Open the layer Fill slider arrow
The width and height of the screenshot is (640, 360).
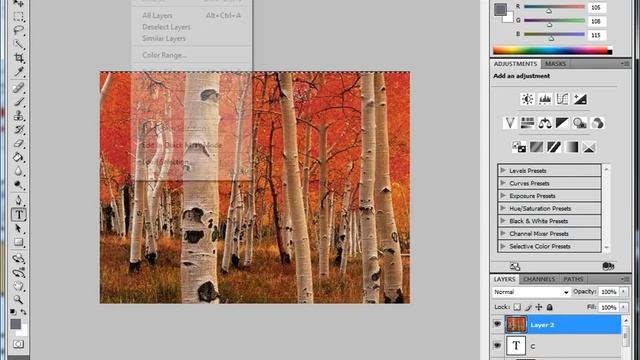(x=624, y=307)
